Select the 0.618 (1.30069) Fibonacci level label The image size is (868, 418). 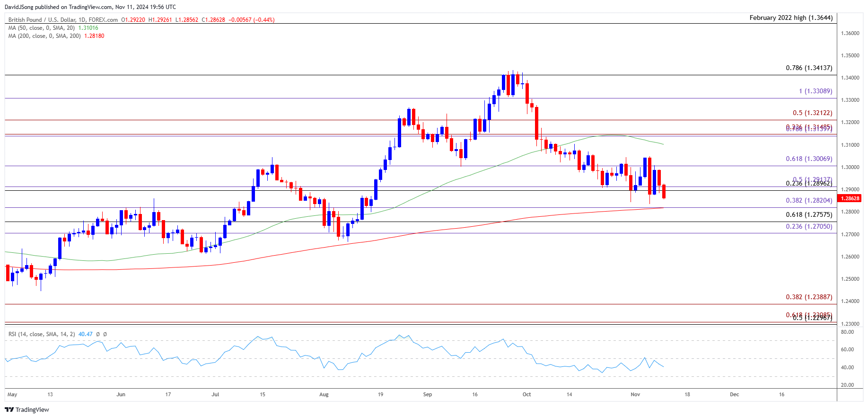808,159
